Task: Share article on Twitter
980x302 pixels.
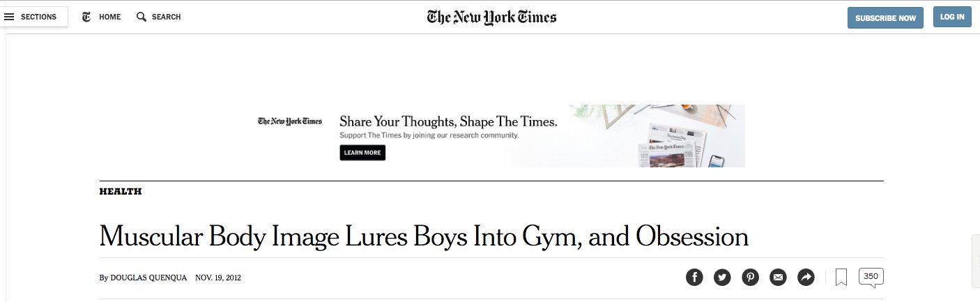Action: [x=722, y=277]
